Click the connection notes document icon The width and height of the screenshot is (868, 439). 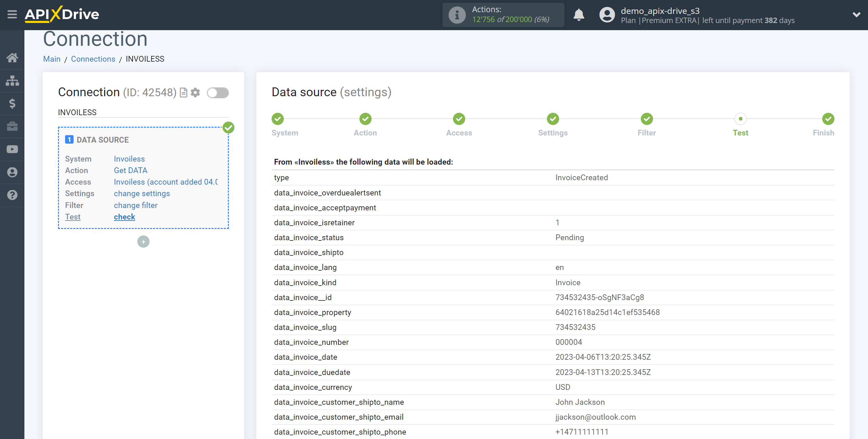(x=183, y=92)
